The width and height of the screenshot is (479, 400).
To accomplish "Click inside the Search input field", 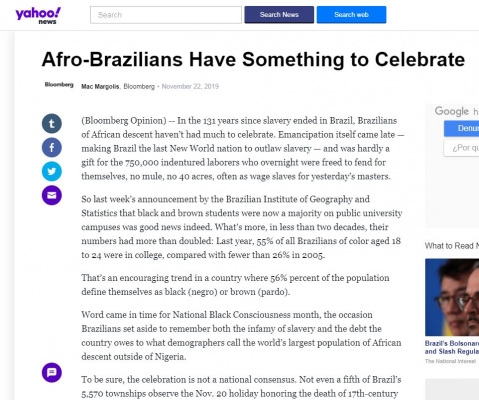I will (x=166, y=15).
